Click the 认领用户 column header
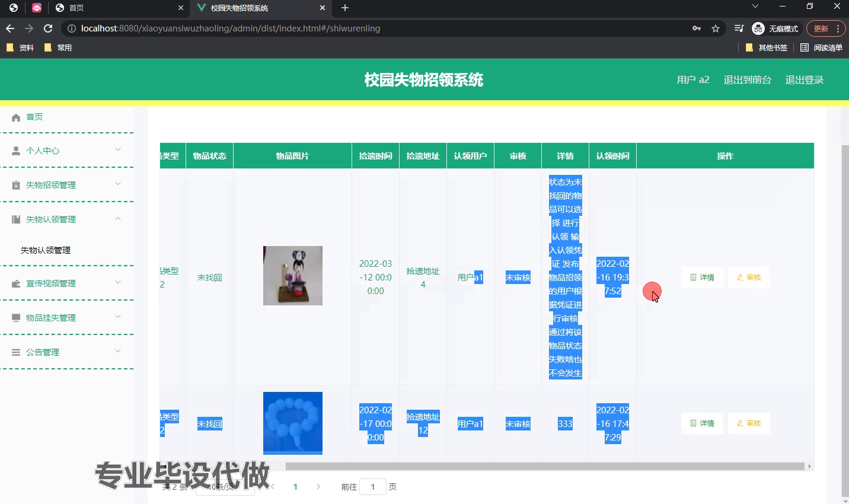 470,156
